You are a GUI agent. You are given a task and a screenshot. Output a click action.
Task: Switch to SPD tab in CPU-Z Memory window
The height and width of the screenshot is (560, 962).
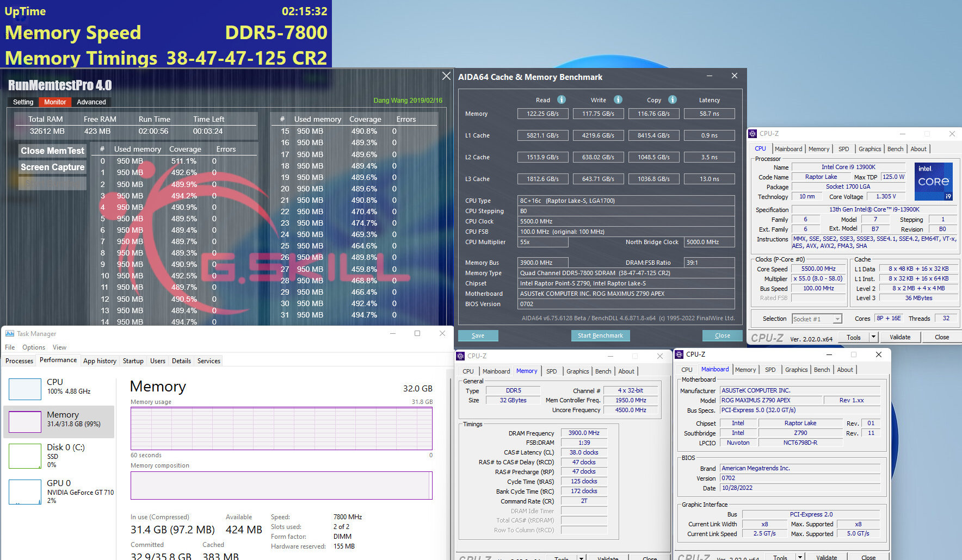551,371
